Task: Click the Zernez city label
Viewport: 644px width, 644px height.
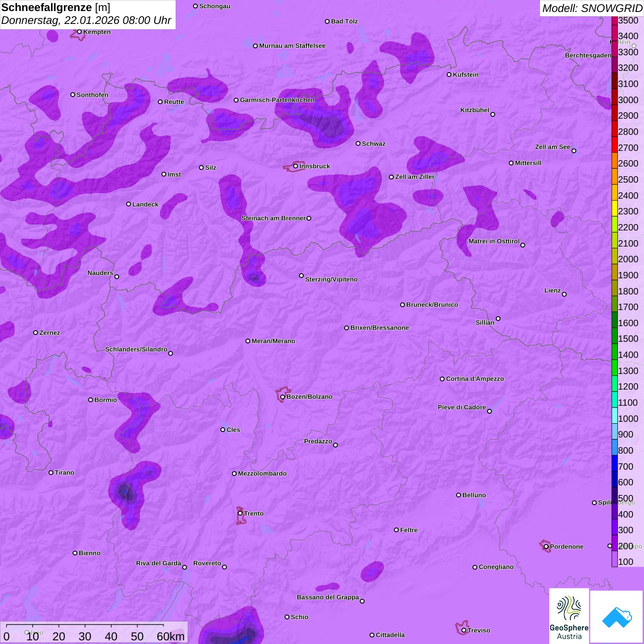Action: pos(50,333)
